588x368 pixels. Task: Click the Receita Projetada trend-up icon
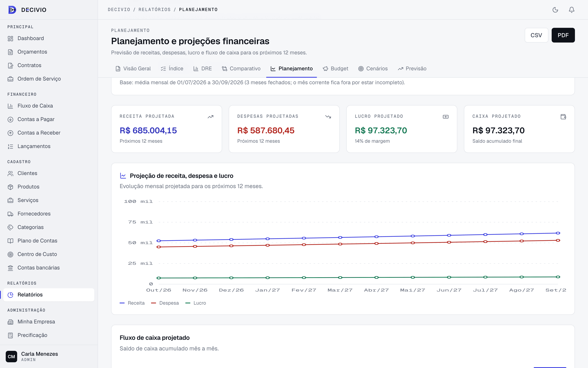(210, 117)
